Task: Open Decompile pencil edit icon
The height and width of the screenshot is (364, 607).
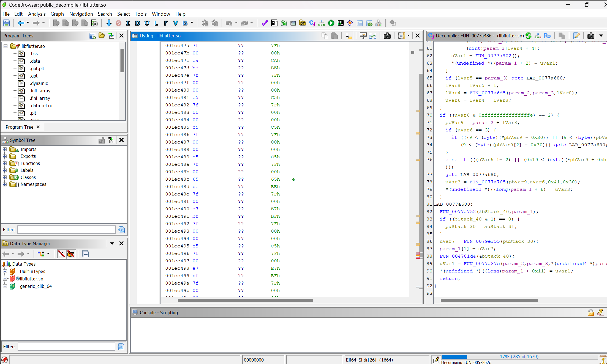Action: point(576,36)
